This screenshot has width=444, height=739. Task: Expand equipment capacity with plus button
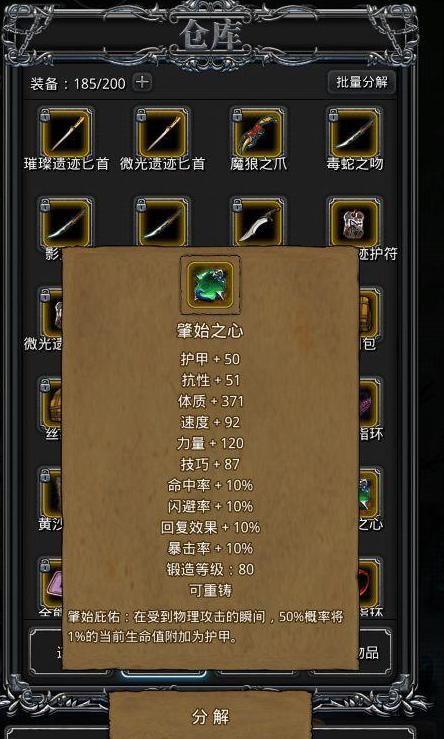point(142,82)
